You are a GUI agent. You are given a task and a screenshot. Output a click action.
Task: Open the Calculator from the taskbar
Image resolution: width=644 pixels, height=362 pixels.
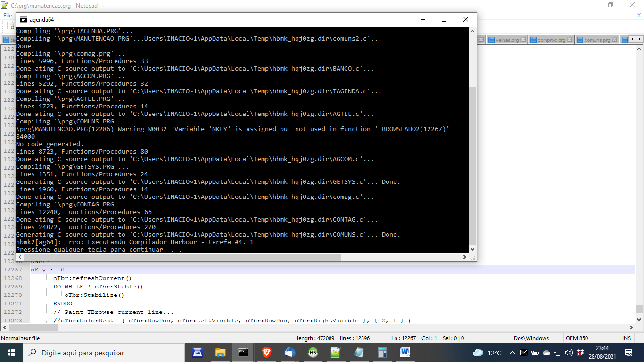382,353
